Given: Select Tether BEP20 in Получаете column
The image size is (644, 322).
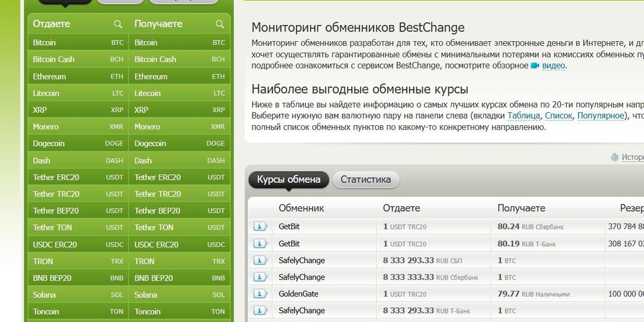Looking at the screenshot, I should coord(179,210).
